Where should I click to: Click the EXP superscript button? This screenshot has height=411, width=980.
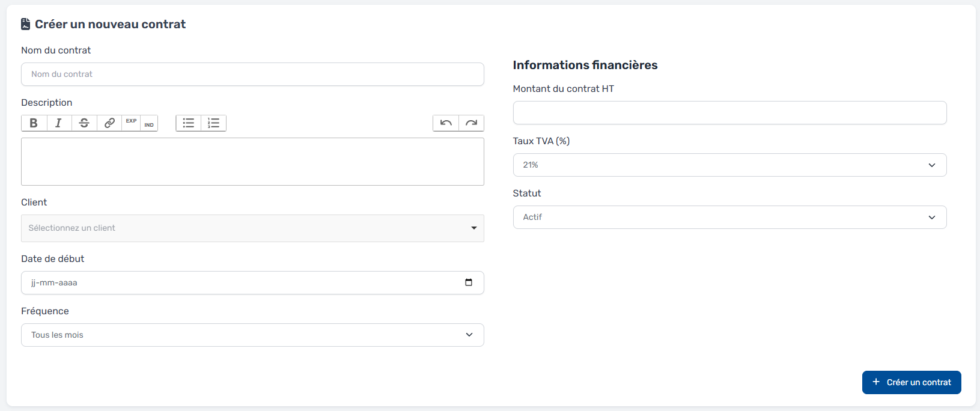tap(131, 122)
